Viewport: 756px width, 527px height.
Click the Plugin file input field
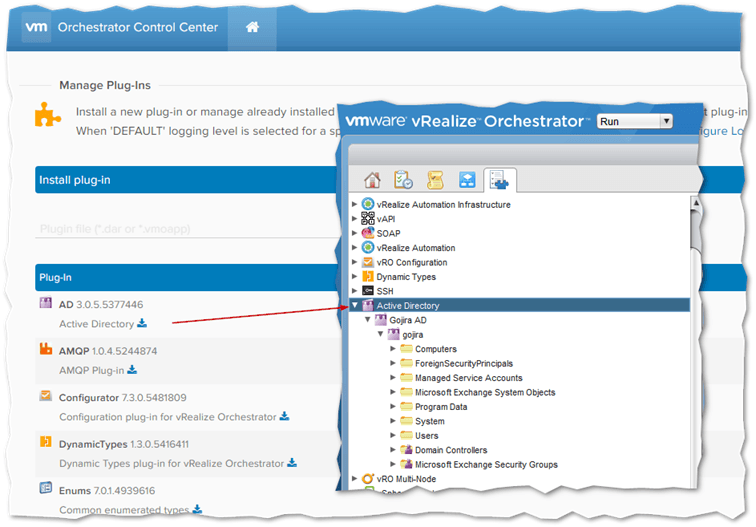click(188, 229)
